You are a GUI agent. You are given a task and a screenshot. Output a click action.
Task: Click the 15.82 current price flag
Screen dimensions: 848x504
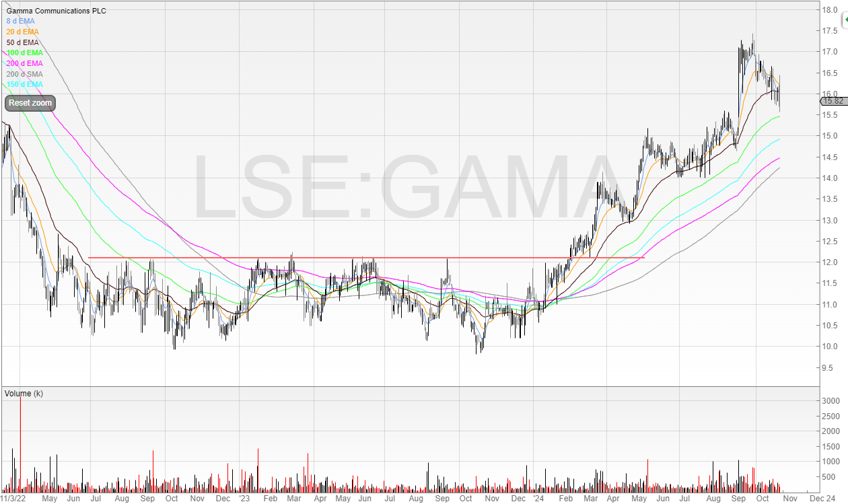point(833,101)
